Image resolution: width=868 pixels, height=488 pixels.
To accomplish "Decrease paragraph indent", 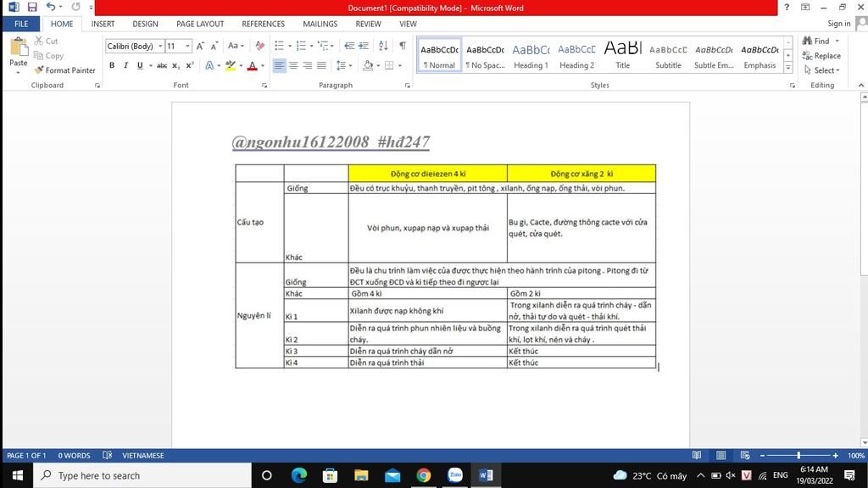I will (x=349, y=46).
